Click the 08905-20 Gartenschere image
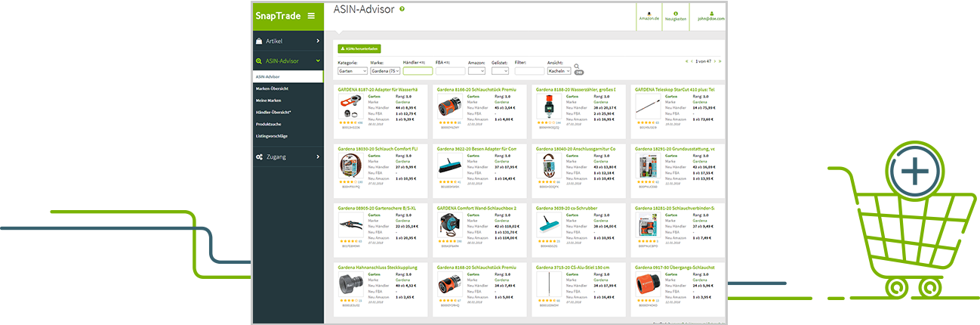This screenshot has width=980, height=325. 350,225
